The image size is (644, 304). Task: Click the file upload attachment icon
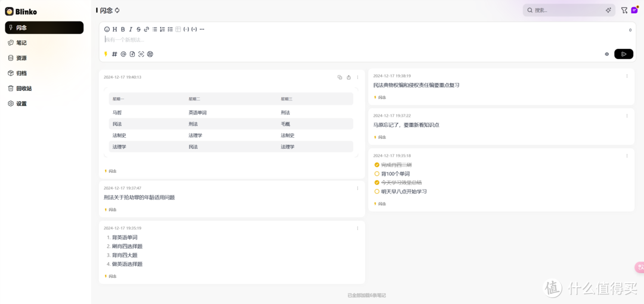tap(132, 54)
